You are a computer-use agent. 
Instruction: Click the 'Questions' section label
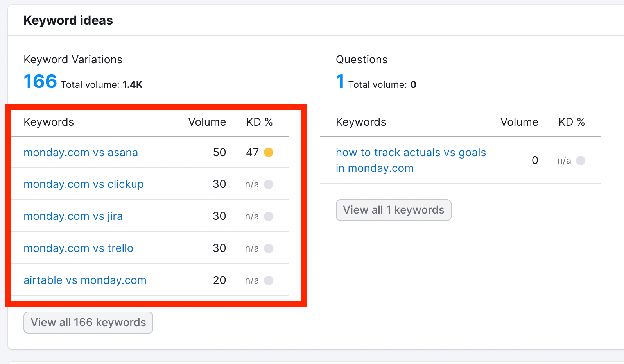point(362,59)
